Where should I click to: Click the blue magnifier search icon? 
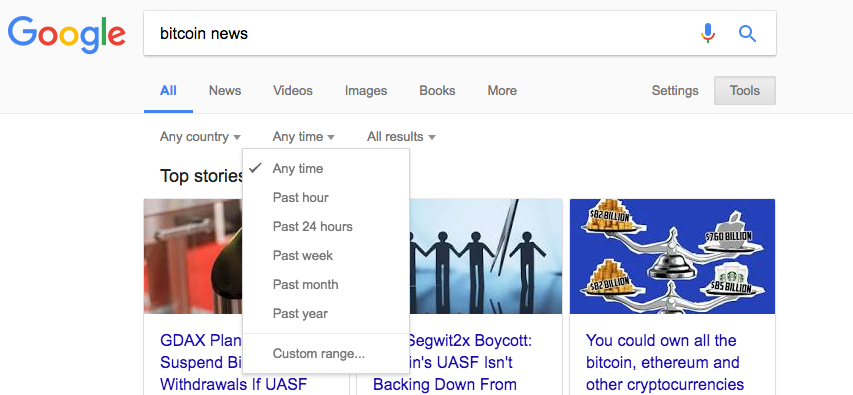point(747,34)
